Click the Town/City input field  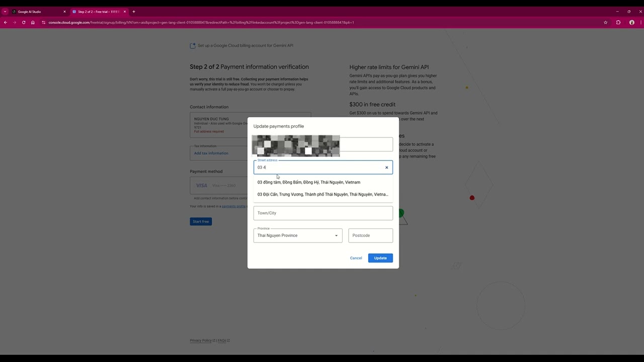pyautogui.click(x=323, y=213)
